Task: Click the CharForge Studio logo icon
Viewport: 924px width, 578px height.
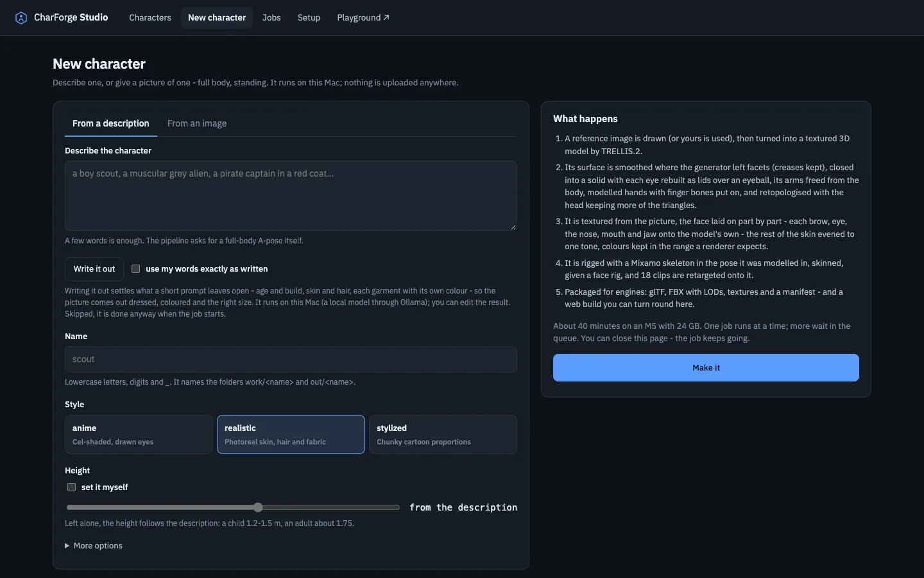Action: tap(21, 18)
